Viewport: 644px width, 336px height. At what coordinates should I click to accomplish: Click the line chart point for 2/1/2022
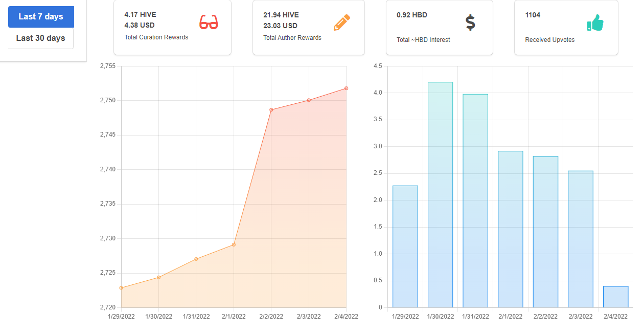tap(234, 244)
